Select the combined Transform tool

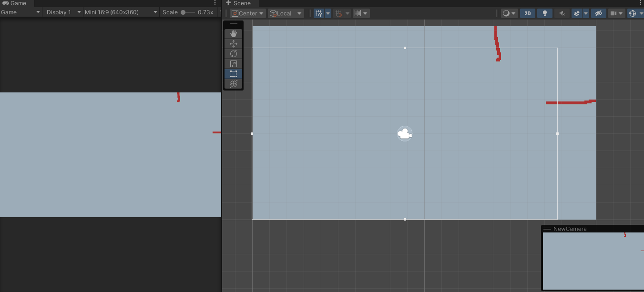pos(233,83)
